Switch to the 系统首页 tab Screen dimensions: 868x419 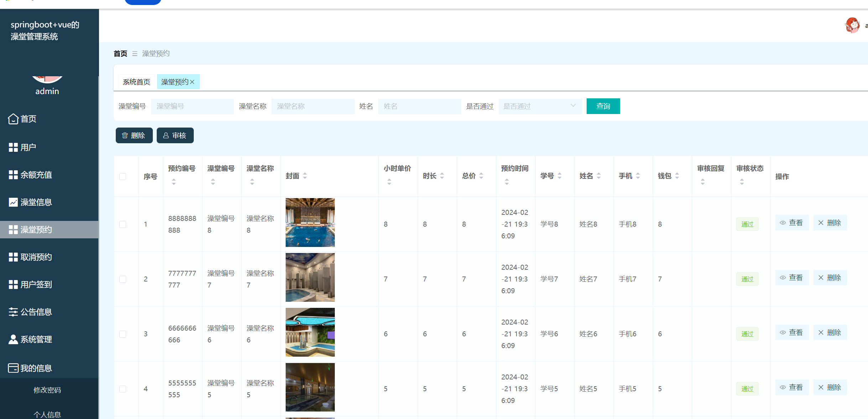136,81
